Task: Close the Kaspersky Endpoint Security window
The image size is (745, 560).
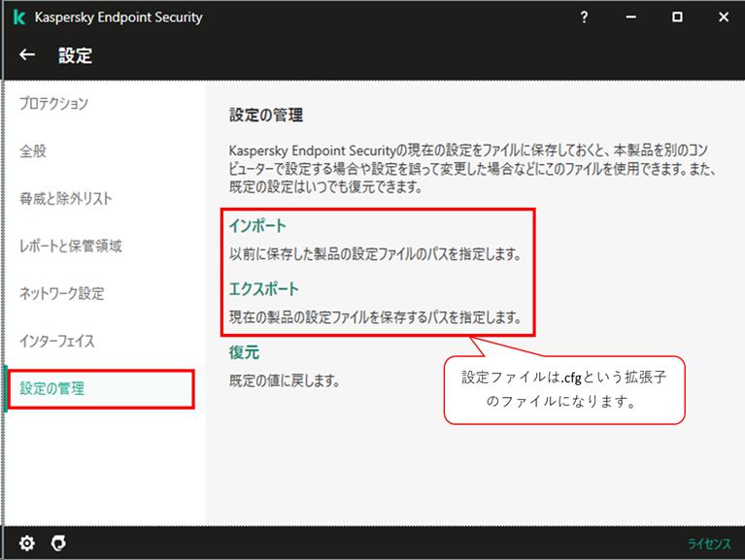Action: pos(723,17)
